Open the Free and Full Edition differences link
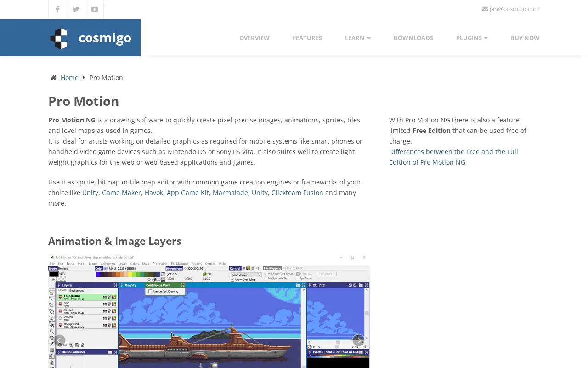This screenshot has height=368, width=588. [453, 157]
